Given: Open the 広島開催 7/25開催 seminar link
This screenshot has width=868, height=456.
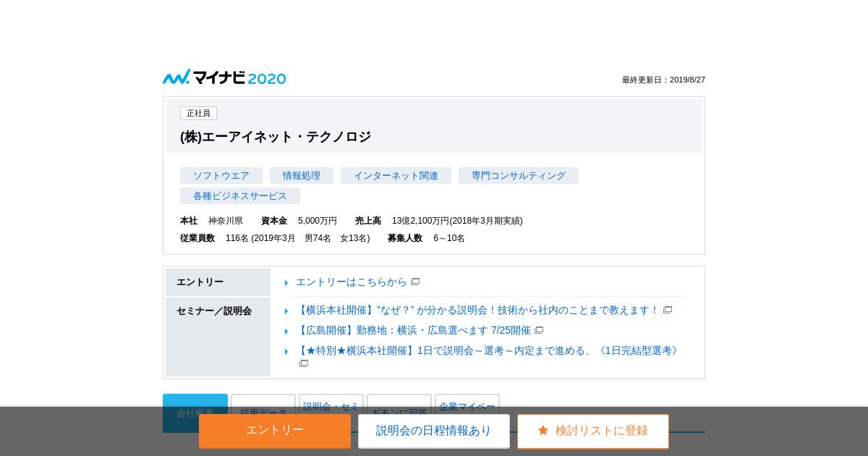Looking at the screenshot, I should click(413, 330).
